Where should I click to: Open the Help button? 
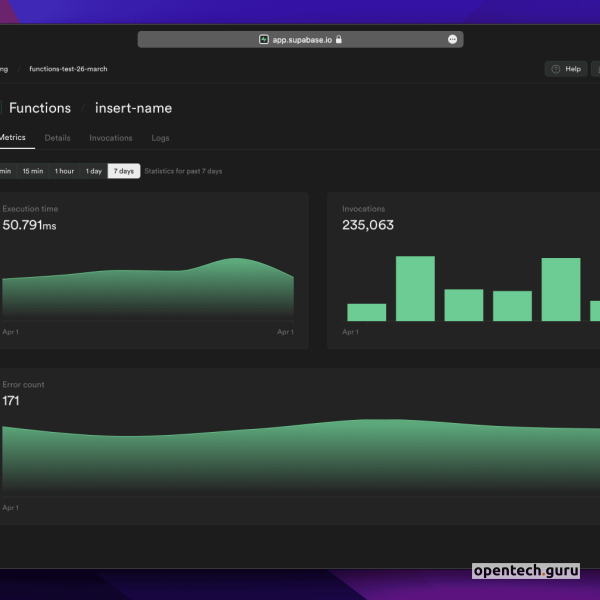[566, 69]
